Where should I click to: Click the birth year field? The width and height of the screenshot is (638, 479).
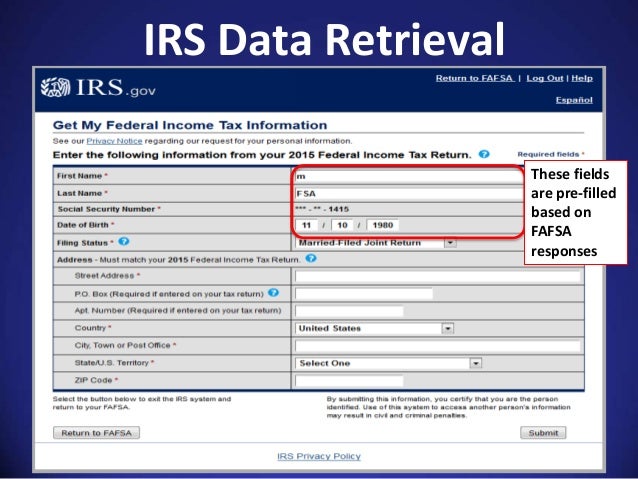383,225
